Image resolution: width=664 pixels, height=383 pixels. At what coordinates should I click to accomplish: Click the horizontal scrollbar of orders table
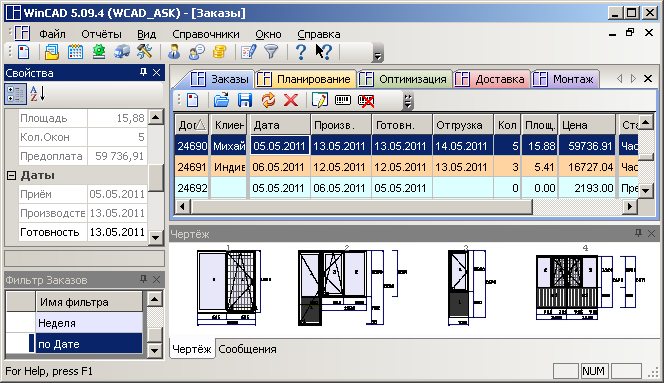pos(406,207)
